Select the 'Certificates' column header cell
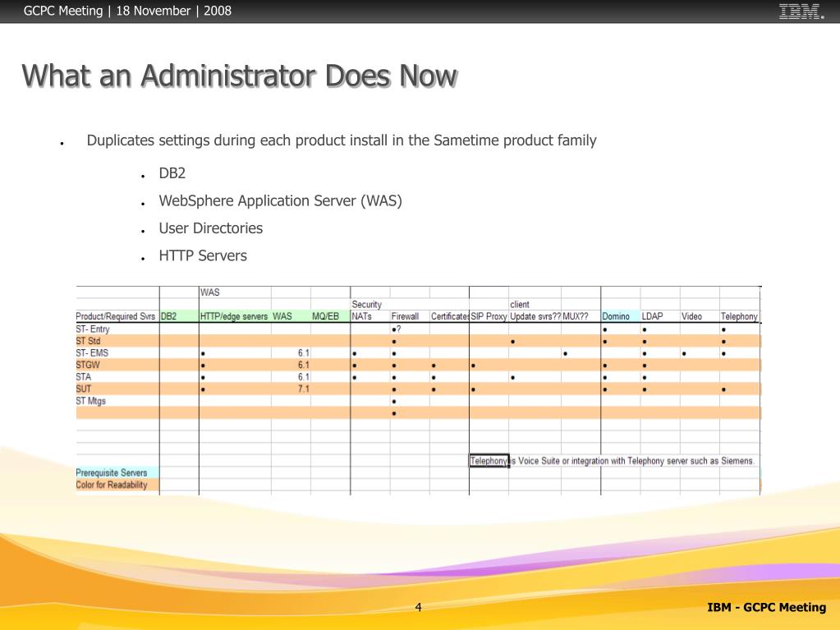 tap(449, 316)
